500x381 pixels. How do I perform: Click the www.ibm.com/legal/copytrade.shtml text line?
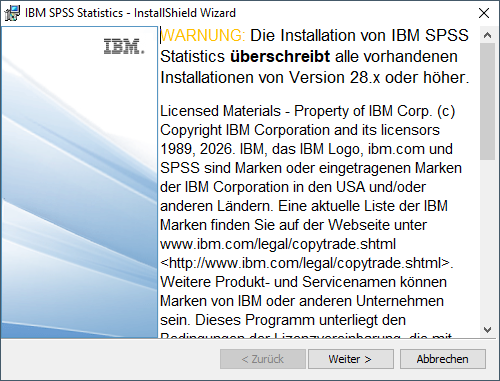point(278,244)
